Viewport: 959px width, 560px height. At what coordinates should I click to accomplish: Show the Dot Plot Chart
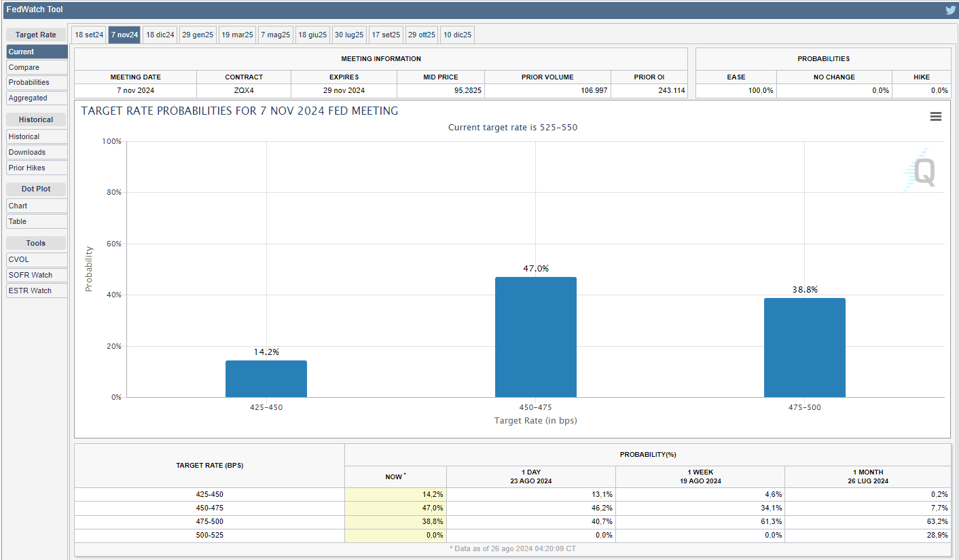coord(37,206)
